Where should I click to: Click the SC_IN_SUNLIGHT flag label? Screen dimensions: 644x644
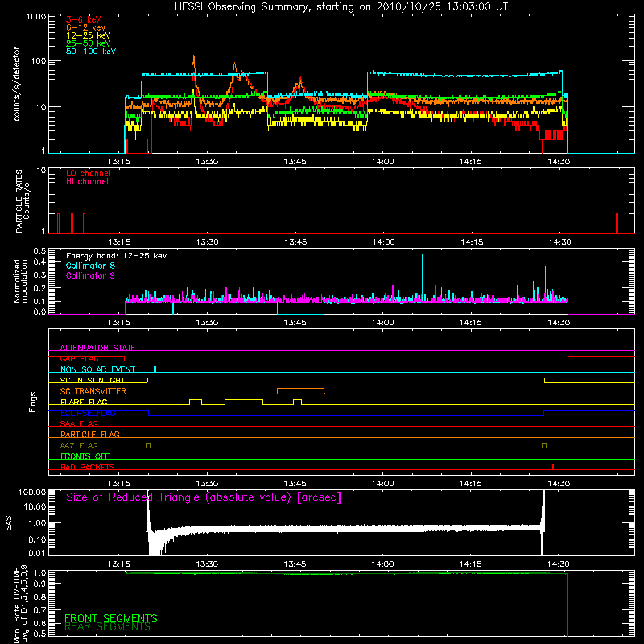(x=93, y=380)
